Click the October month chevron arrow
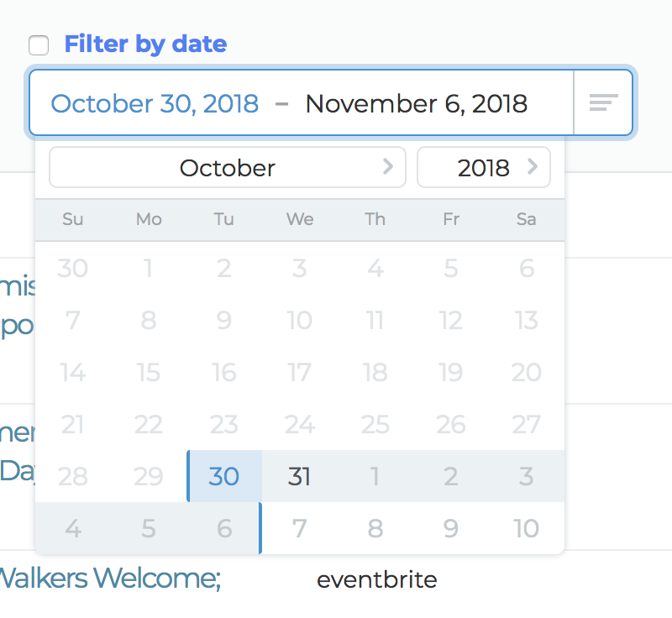Image resolution: width=672 pixels, height=618 pixels. coord(388,166)
